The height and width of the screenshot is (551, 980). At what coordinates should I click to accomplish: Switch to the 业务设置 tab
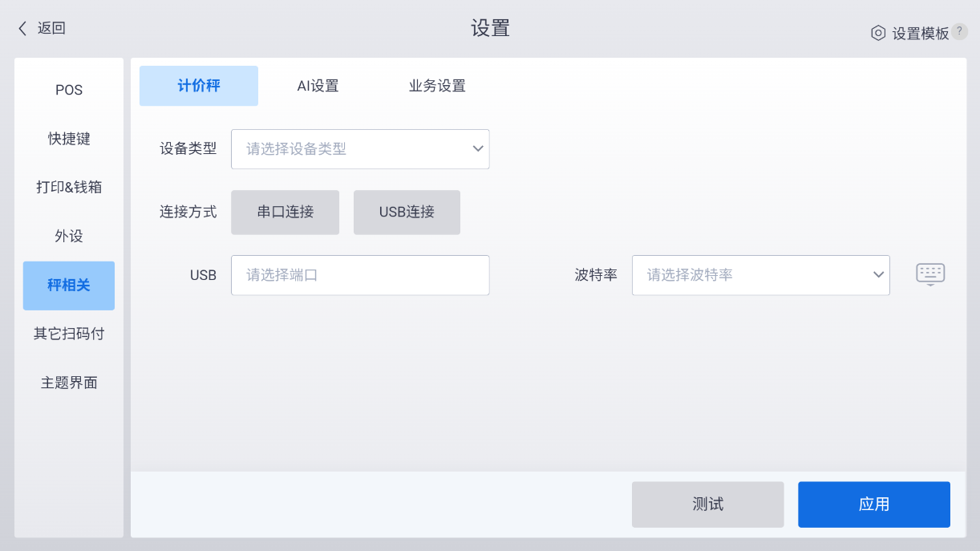tap(437, 86)
